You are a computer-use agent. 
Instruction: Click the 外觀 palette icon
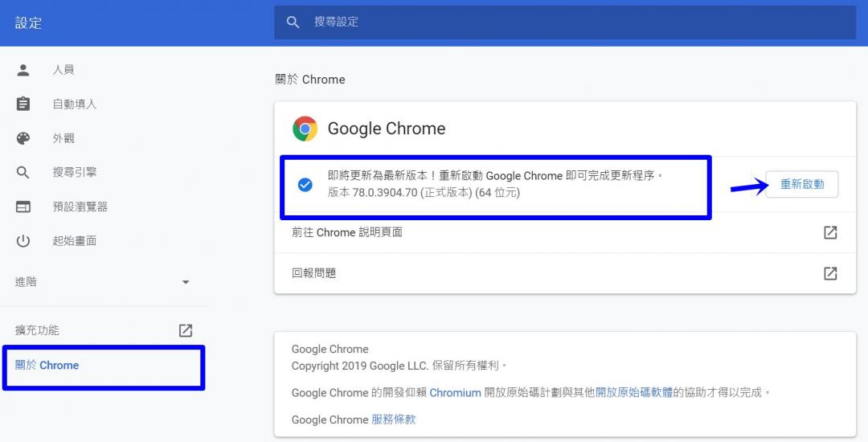point(23,138)
